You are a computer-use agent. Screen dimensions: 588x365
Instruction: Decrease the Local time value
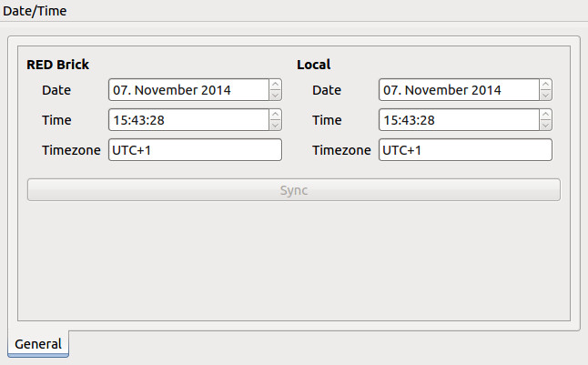click(545, 125)
